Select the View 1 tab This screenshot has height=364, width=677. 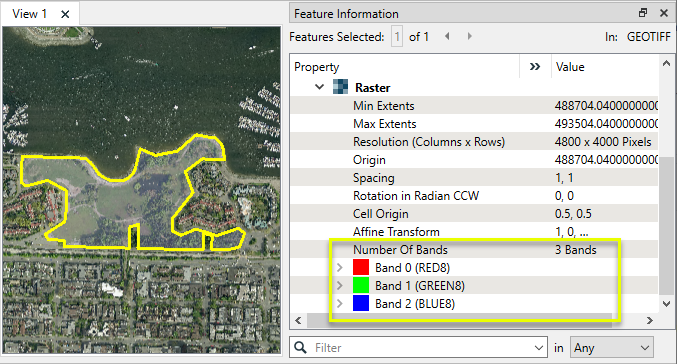29,14
